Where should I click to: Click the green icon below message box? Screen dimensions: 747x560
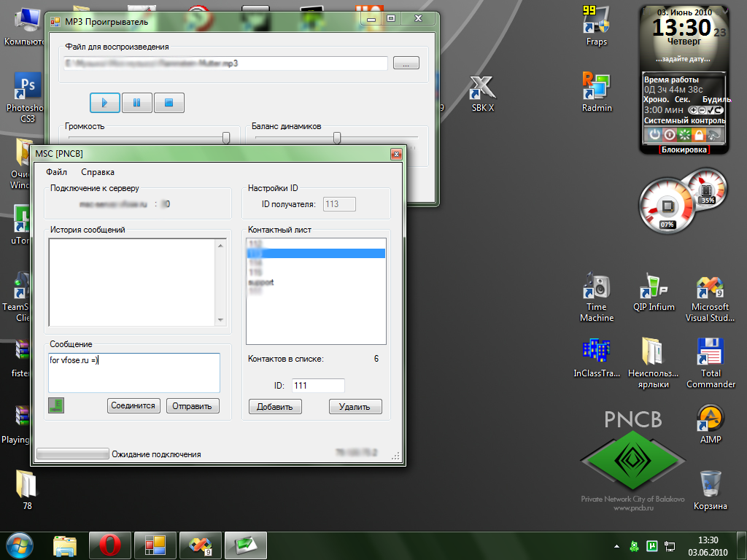(56, 405)
